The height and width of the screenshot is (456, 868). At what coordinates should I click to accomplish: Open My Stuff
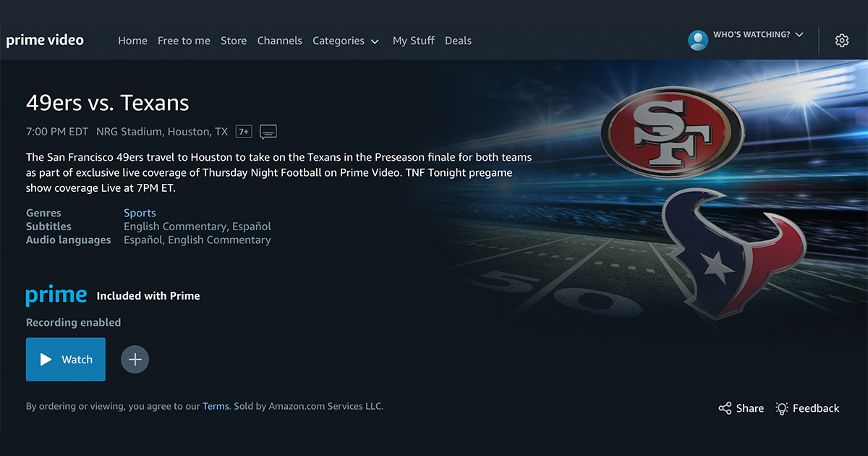click(x=414, y=41)
